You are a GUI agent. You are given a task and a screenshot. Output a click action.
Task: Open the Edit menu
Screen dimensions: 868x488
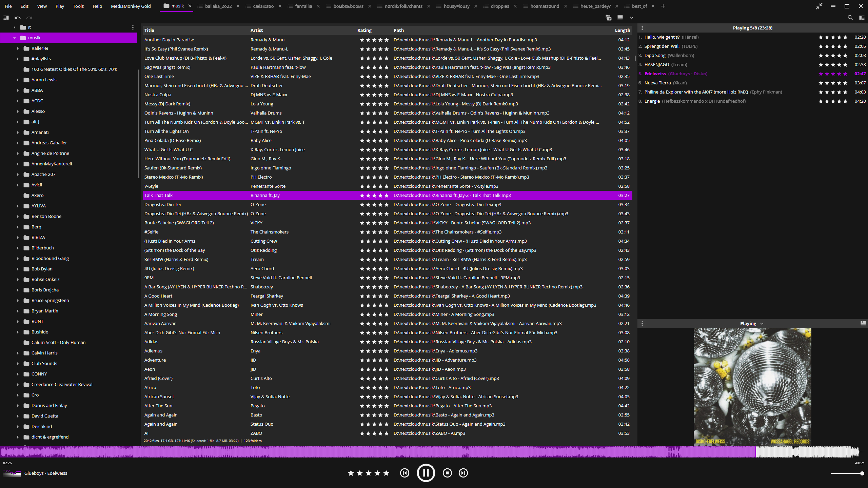point(24,6)
